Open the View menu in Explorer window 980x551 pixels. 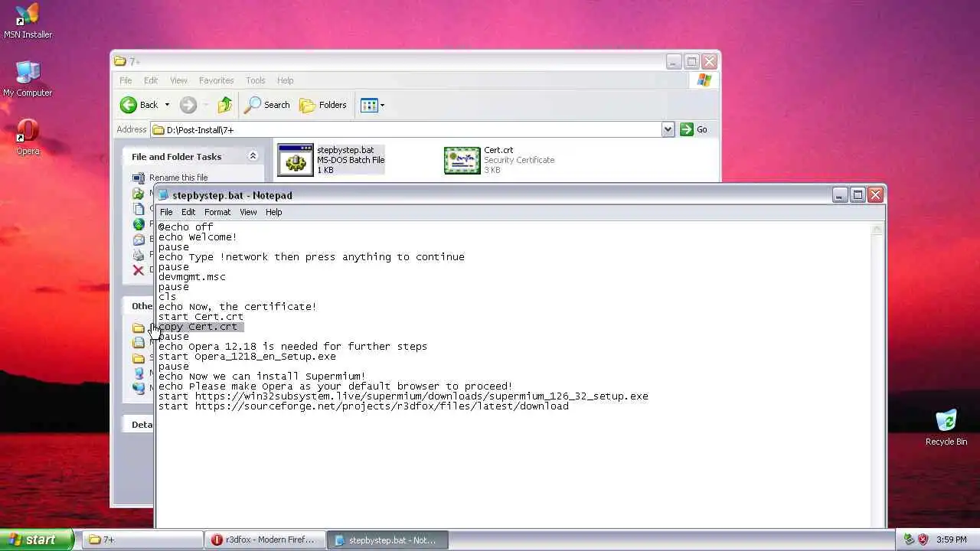click(x=178, y=80)
